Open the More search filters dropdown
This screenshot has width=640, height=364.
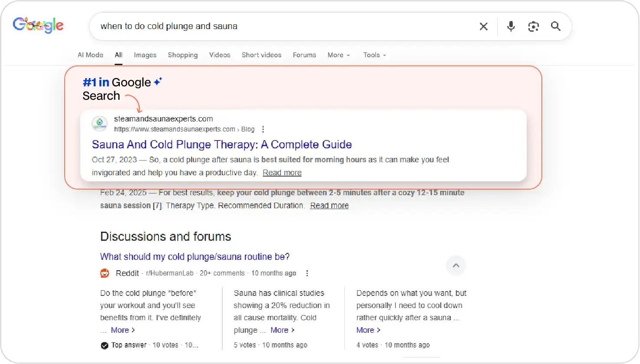[339, 55]
